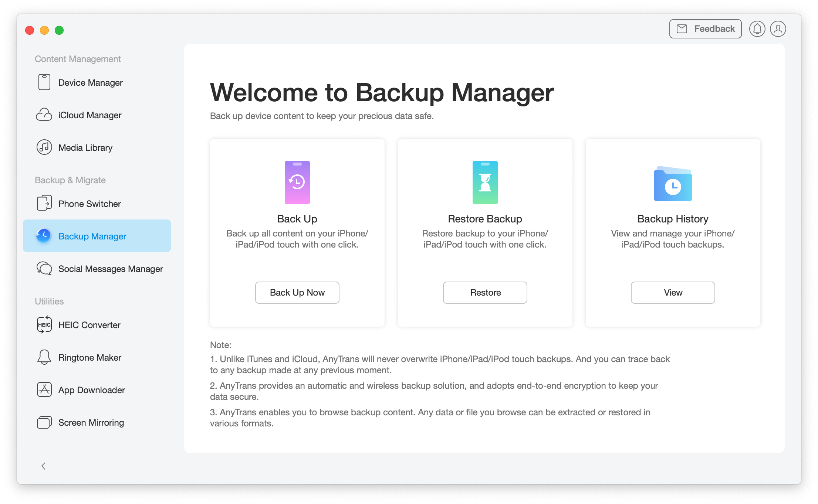Go to Media Library label
The width and height of the screenshot is (818, 504).
[85, 148]
